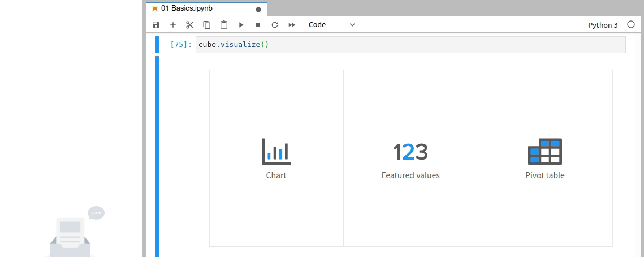Collapse the output using the blue bar
Image resolution: width=644 pixels, height=257 pixels.
click(157, 156)
